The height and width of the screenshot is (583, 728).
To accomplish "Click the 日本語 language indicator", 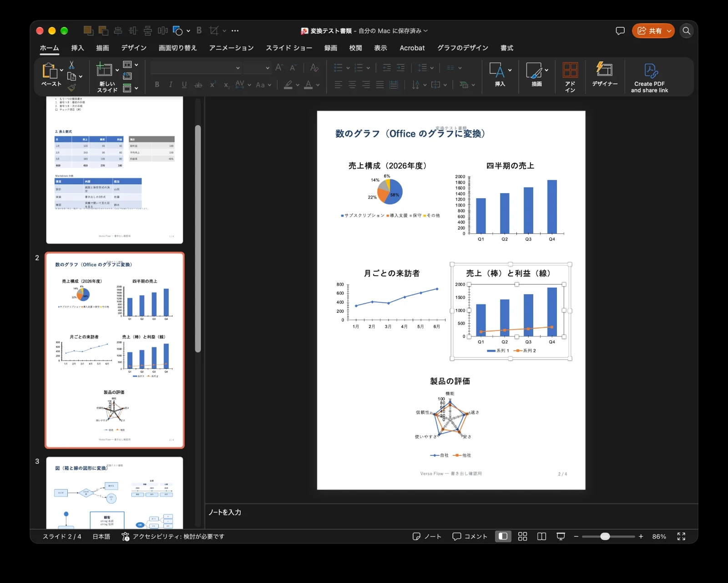I will point(101,537).
